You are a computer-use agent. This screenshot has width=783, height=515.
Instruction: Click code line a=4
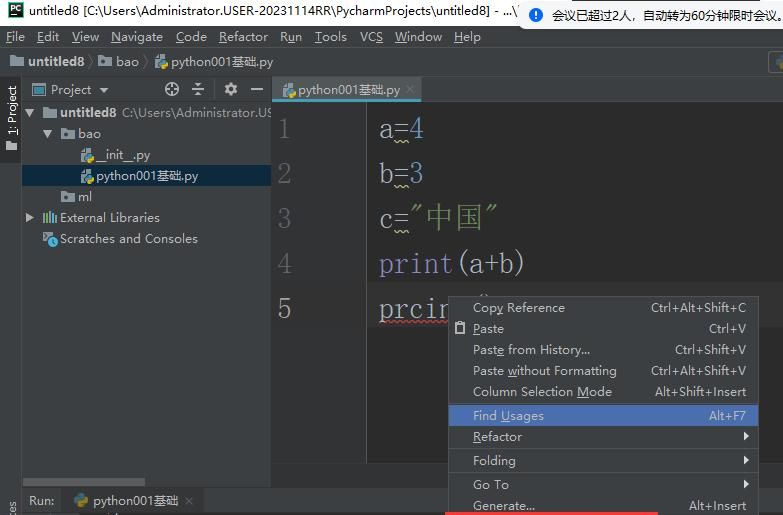401,129
